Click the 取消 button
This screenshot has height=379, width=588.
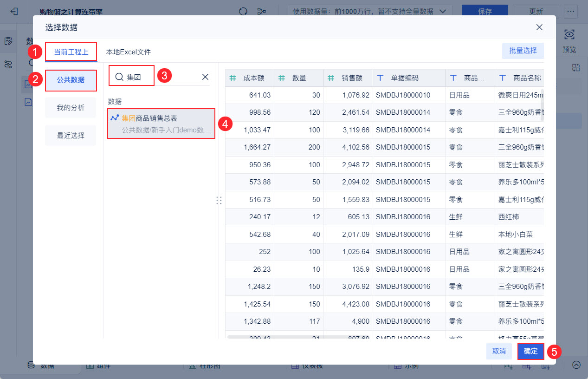point(499,351)
